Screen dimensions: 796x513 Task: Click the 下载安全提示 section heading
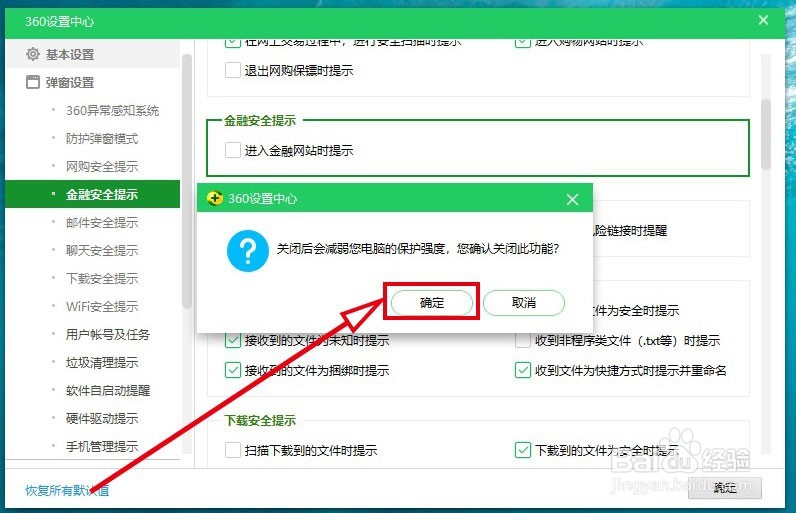pos(260,421)
